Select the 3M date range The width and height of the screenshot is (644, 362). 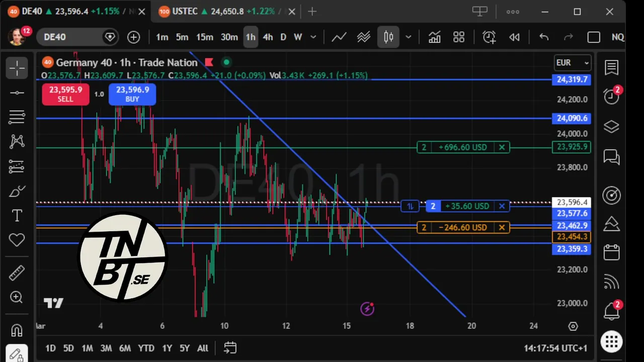click(x=106, y=348)
